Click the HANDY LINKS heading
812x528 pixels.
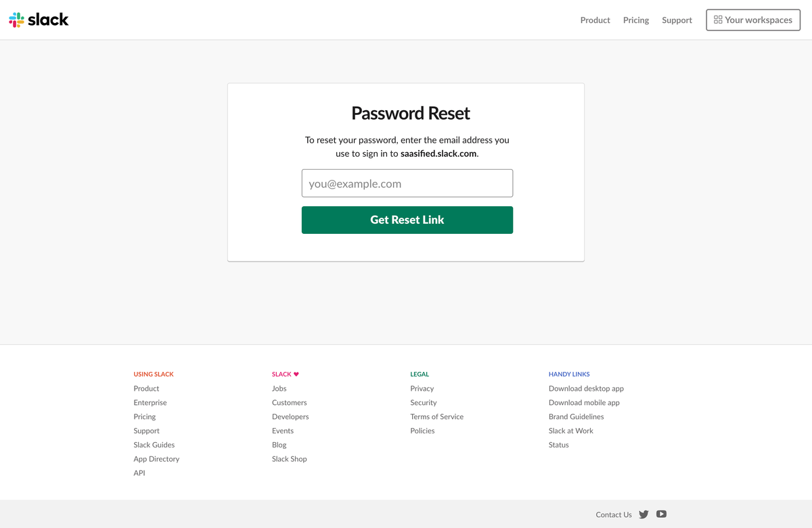[569, 374]
